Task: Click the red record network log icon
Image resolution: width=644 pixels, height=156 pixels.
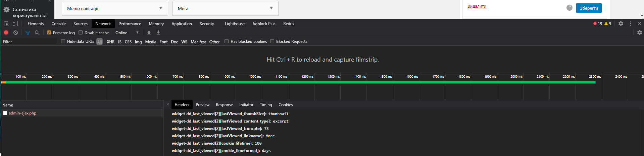Action: [6, 32]
